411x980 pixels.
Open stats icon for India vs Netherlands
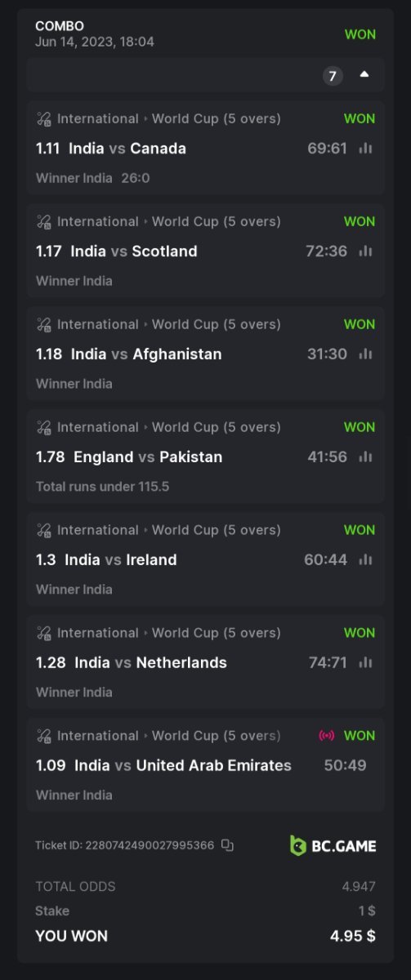tap(365, 662)
